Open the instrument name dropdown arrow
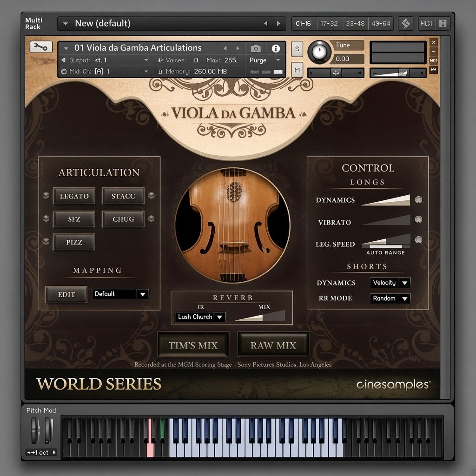The width and height of the screenshot is (476, 476). (66, 48)
